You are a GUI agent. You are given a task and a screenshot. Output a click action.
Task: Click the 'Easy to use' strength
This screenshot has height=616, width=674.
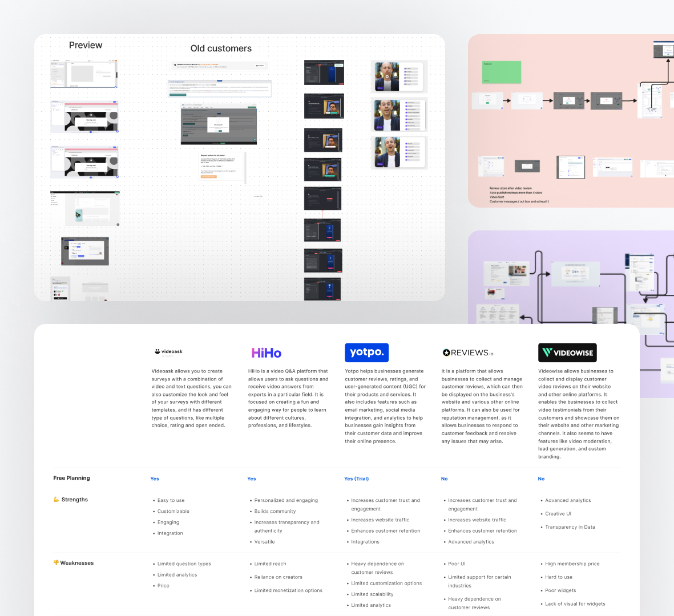click(x=171, y=500)
